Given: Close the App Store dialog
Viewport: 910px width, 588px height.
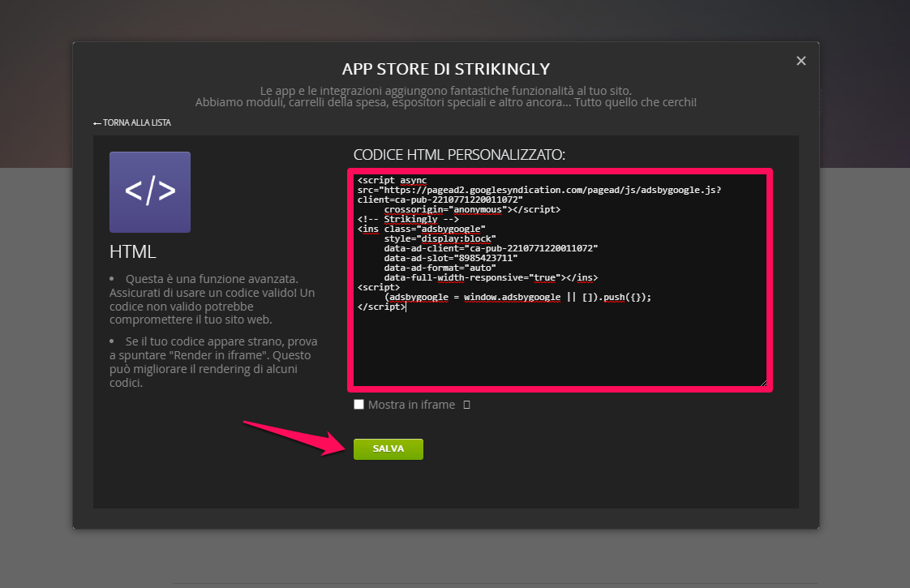Looking at the screenshot, I should (801, 61).
